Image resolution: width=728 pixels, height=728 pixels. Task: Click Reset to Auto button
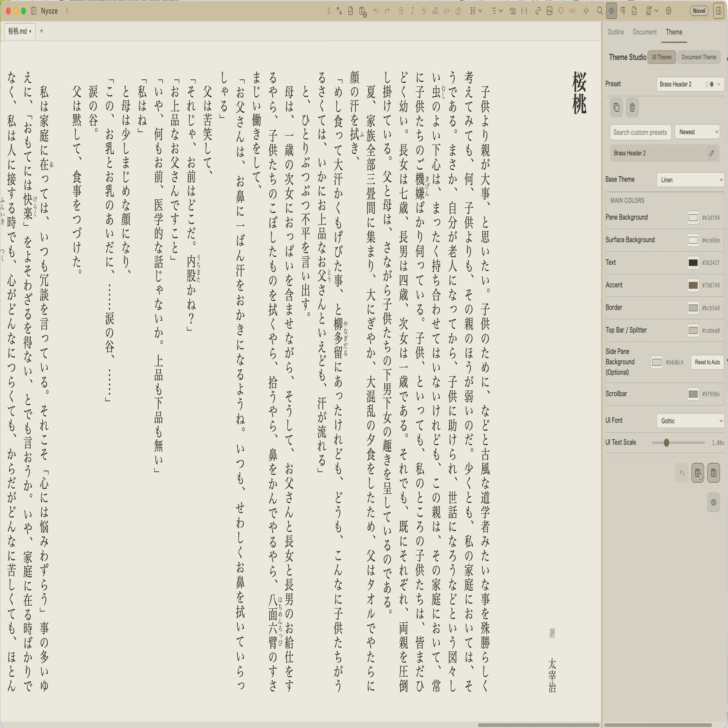pyautogui.click(x=707, y=362)
